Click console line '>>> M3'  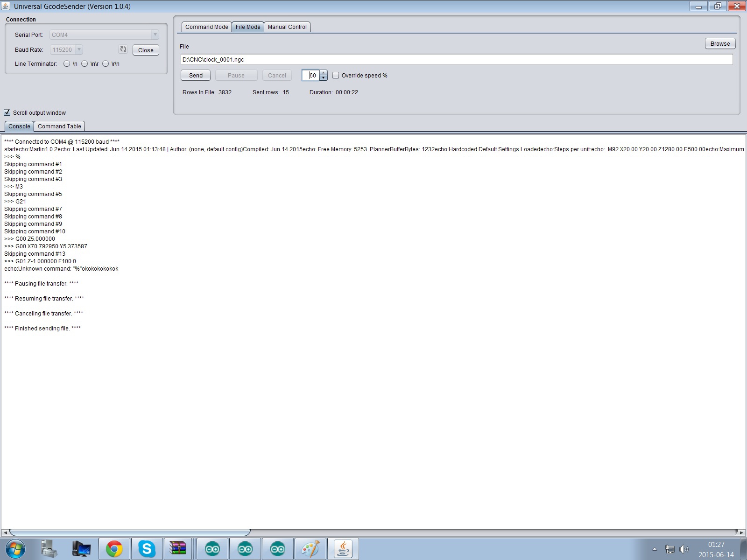point(14,187)
